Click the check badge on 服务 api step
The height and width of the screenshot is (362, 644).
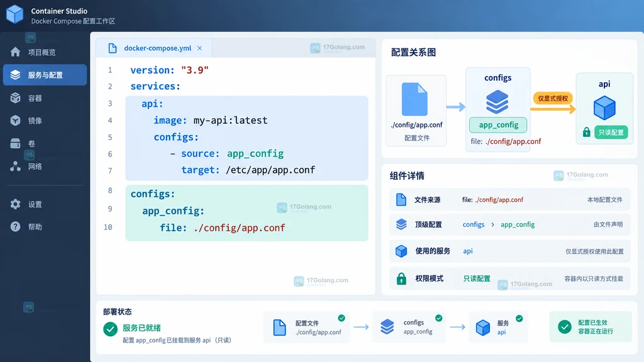(x=519, y=319)
